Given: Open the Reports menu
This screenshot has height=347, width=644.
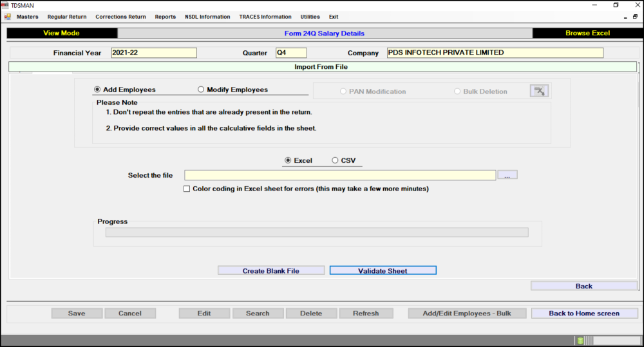Looking at the screenshot, I should coord(165,17).
